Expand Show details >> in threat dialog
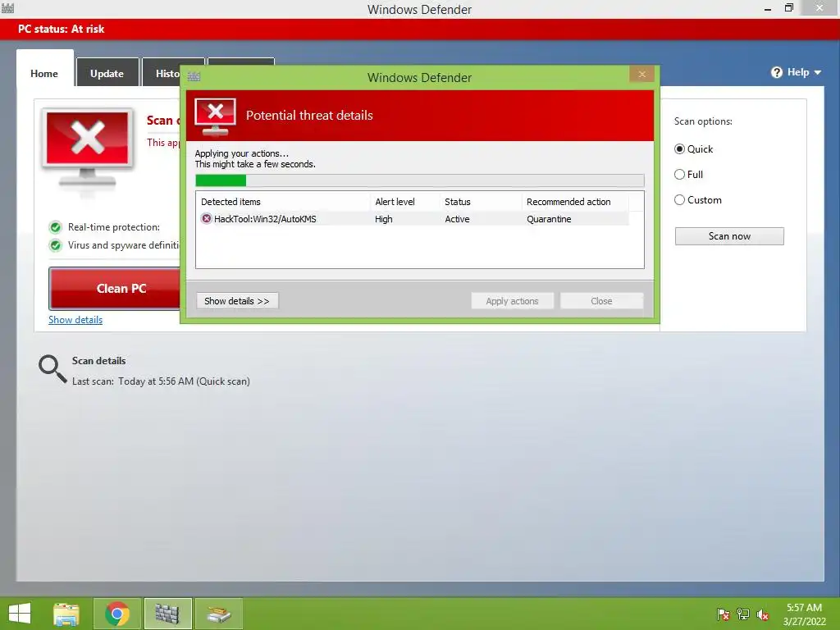The image size is (840, 630). pyautogui.click(x=237, y=301)
